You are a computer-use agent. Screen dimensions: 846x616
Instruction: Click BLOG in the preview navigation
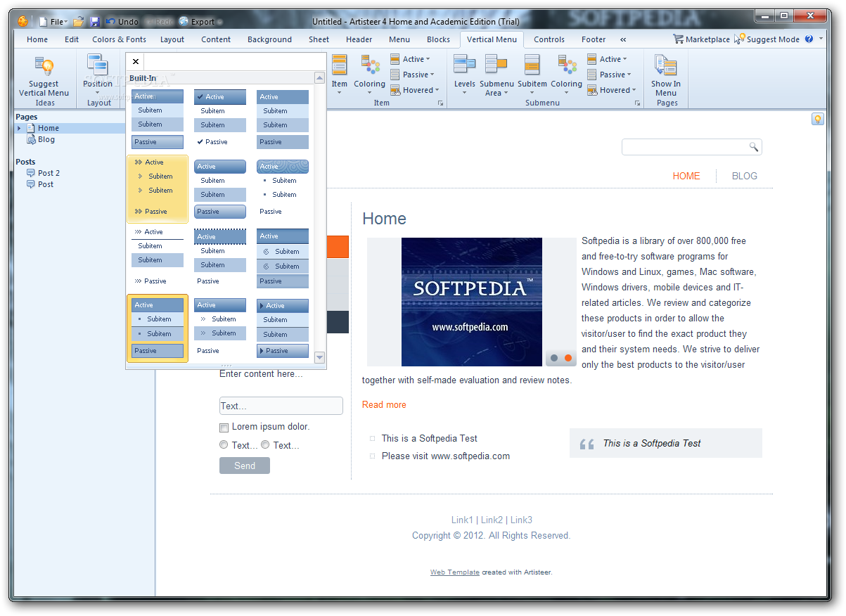click(x=745, y=176)
